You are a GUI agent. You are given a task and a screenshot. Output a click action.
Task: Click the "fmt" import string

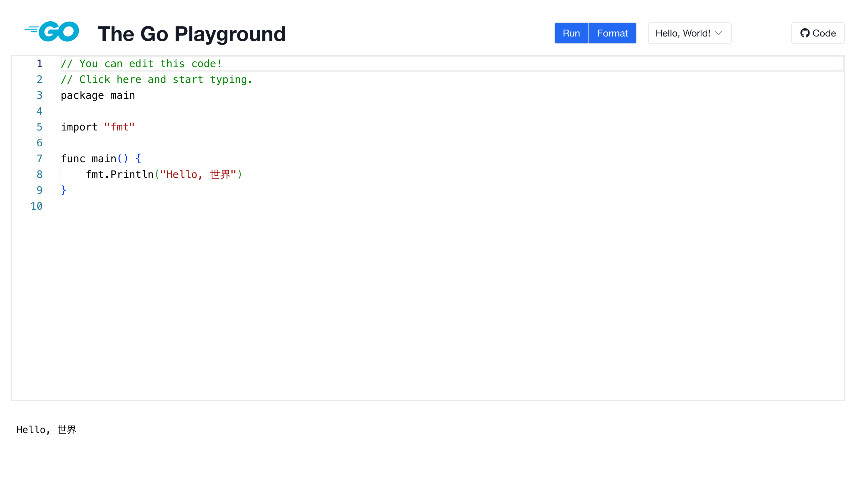(119, 127)
